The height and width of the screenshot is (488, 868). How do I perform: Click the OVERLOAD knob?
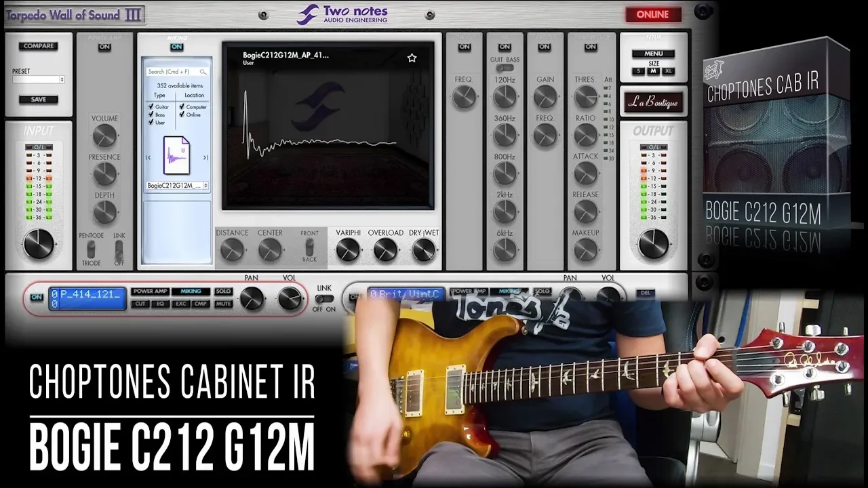pyautogui.click(x=385, y=250)
